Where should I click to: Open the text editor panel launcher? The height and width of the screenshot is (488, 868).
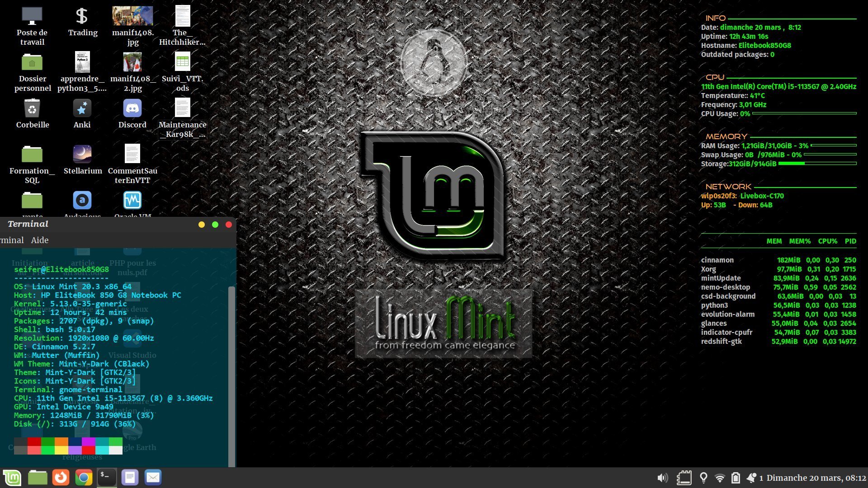[130, 478]
